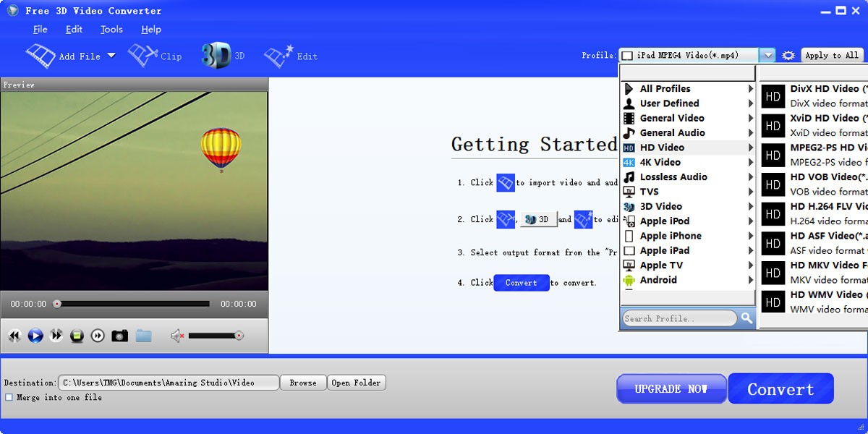The width and height of the screenshot is (868, 434).
Task: Open the Edit tool on the toolbar
Action: click(x=291, y=55)
